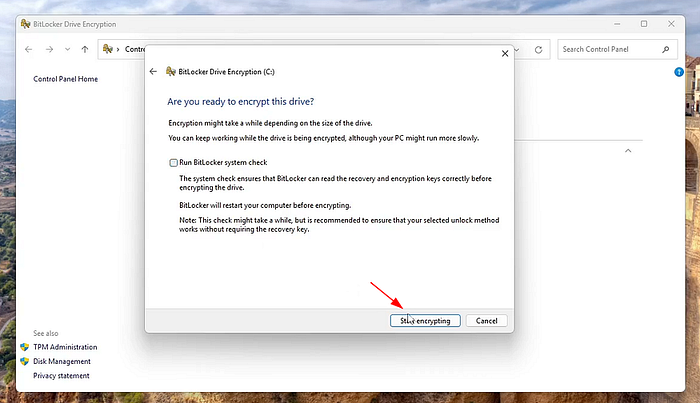This screenshot has width=700, height=403.
Task: Click the BitLocker window title bar icon
Action: (x=25, y=24)
